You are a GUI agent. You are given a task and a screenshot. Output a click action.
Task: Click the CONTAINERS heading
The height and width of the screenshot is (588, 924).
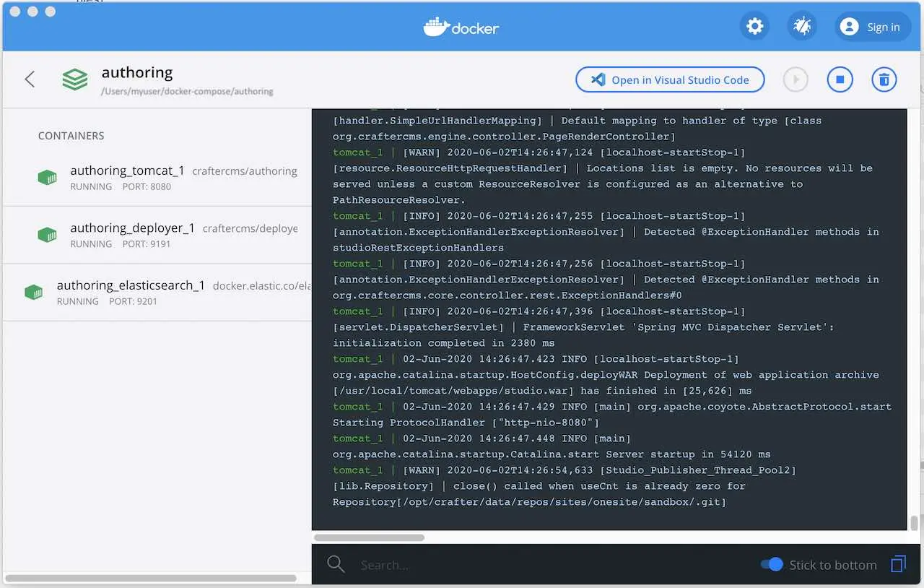tap(71, 136)
